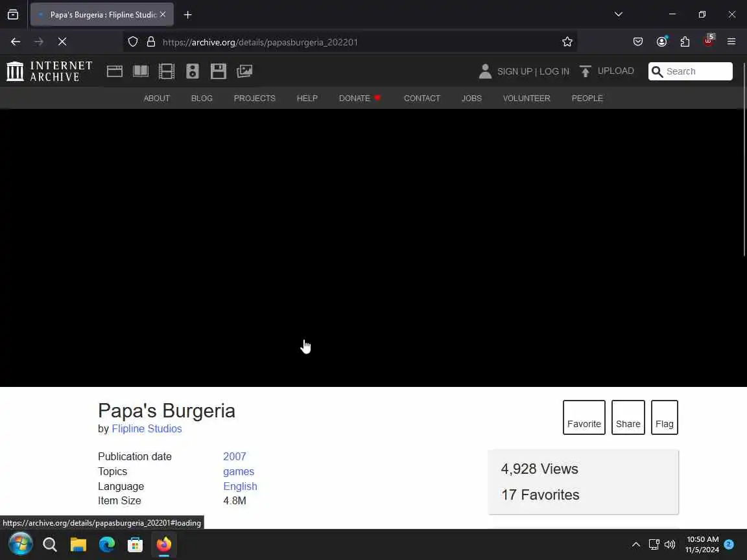Image resolution: width=747 pixels, height=560 pixels.
Task: Stop page loading in the browser toolbar
Action: 62,42
